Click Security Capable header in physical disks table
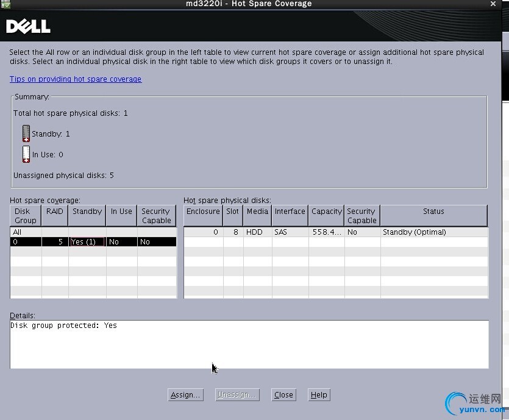 (x=362, y=216)
